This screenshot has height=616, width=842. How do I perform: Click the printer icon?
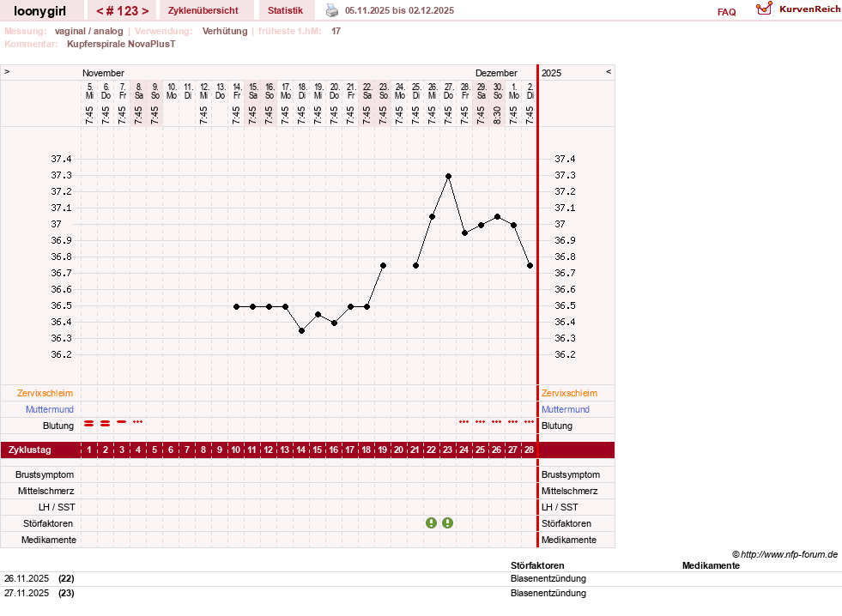point(332,10)
